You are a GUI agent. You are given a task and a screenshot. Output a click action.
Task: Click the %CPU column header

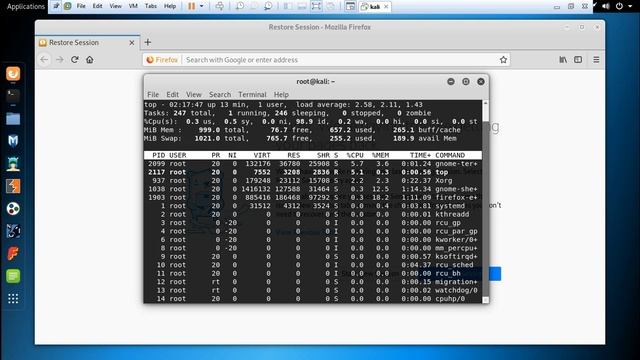coord(355,155)
